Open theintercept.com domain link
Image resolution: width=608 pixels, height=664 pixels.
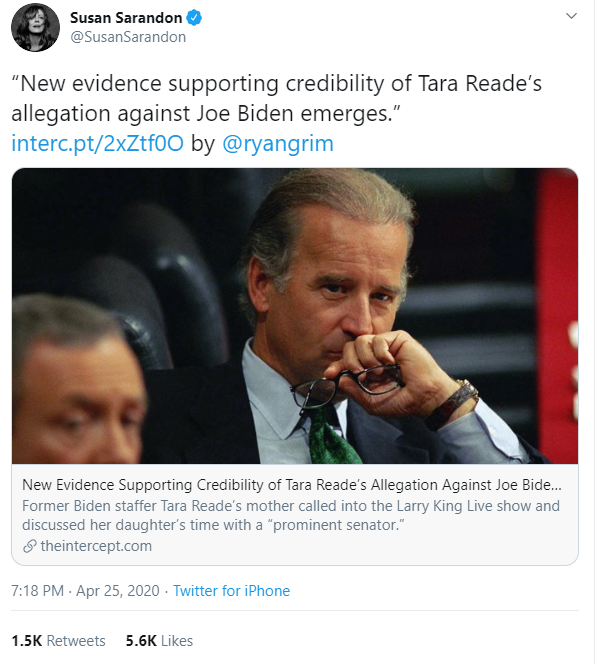[x=98, y=545]
